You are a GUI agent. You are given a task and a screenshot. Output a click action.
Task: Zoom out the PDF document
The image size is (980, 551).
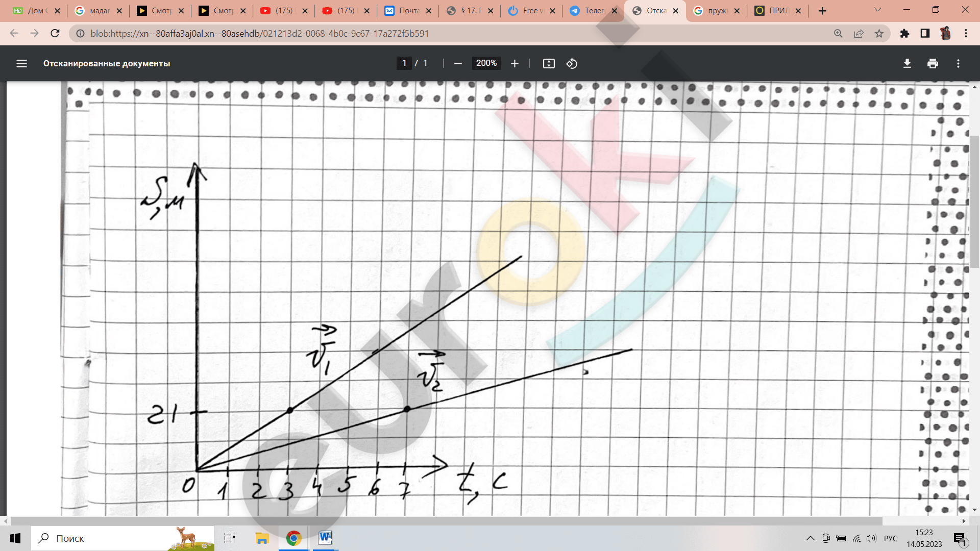458,63
